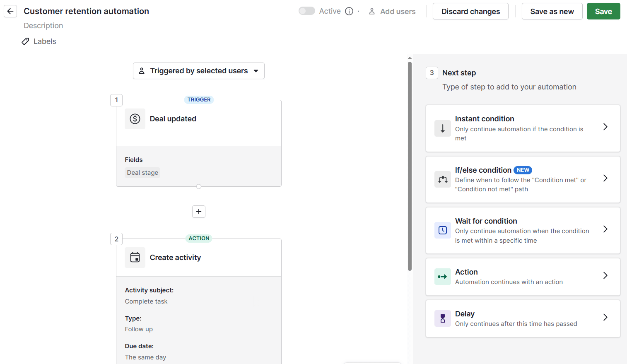The width and height of the screenshot is (627, 364).
Task: Select the Deal updated trigger card
Action: [x=199, y=143]
